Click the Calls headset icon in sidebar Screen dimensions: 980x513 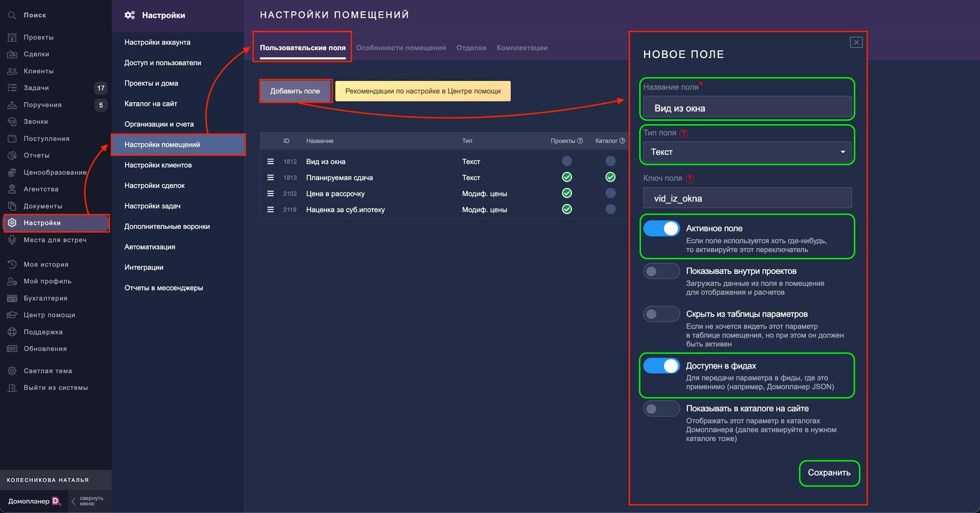tap(12, 122)
